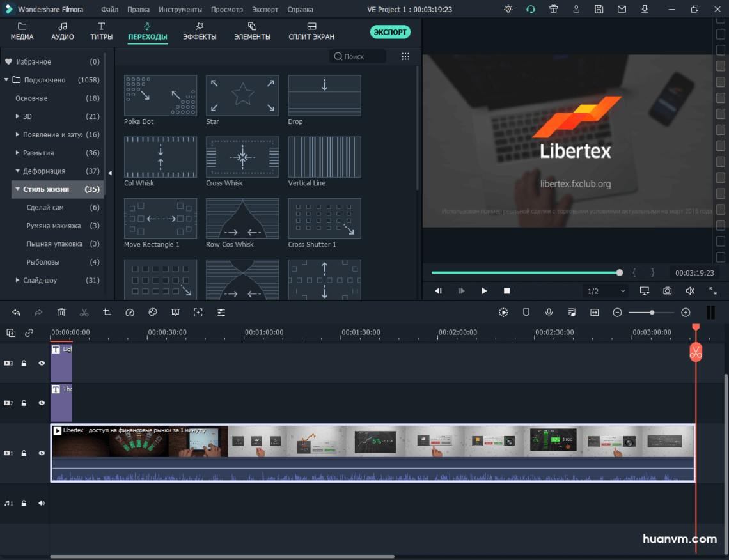The height and width of the screenshot is (560, 729).
Task: Collapse the Подключено folder
Action: coord(6,80)
